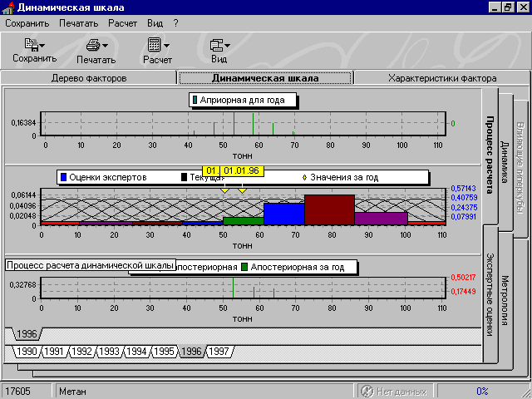Viewport: 532px width, 399px height.
Task: Click the Печатать printer icon
Action: (x=93, y=45)
